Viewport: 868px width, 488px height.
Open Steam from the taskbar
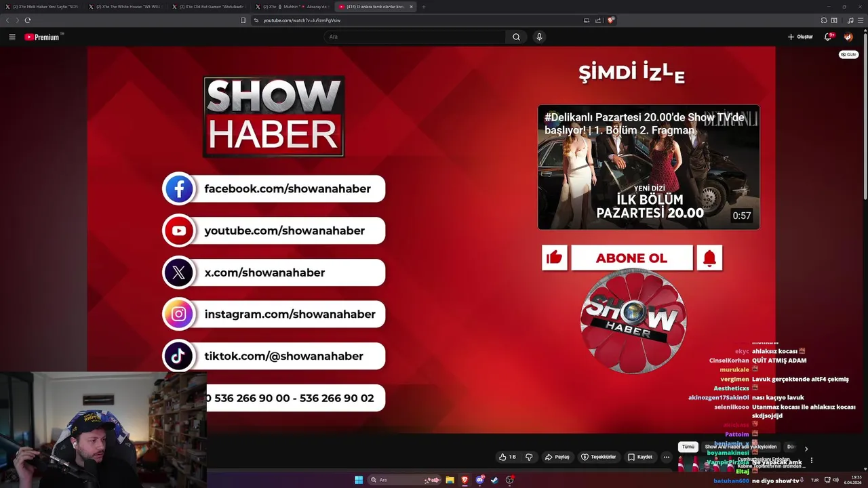point(494,480)
